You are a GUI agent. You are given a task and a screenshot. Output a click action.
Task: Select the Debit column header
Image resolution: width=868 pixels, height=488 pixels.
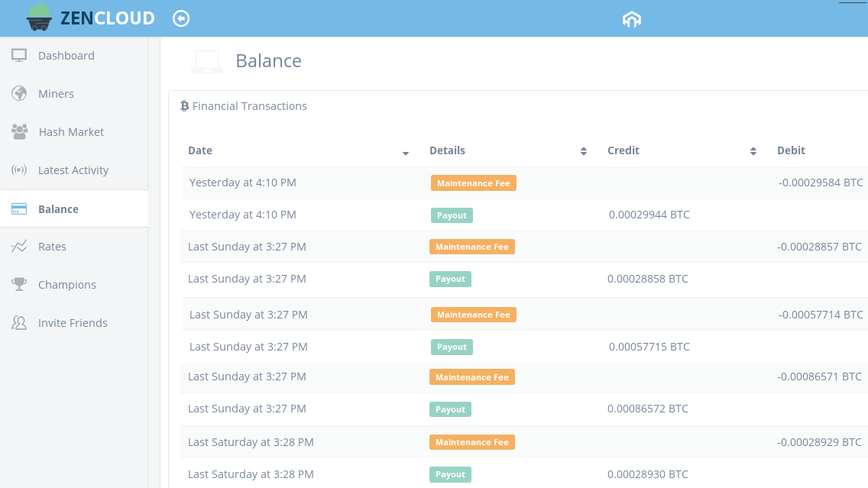[x=791, y=150]
